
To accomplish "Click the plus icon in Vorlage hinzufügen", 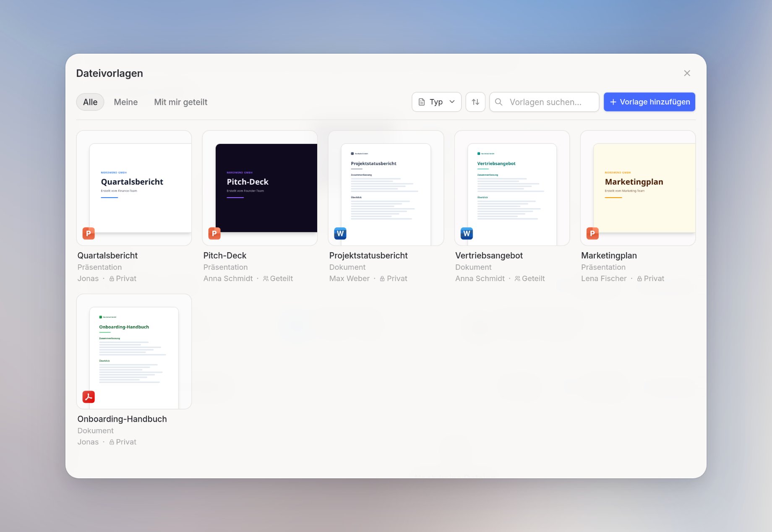I will [x=613, y=102].
